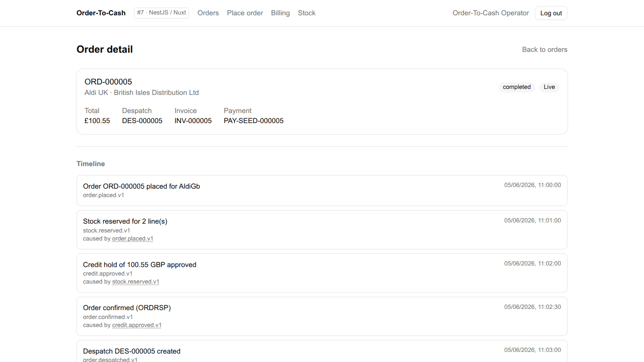Select the ORD-000005 order number heading
Screen dimensions: 644x362
(x=108, y=82)
